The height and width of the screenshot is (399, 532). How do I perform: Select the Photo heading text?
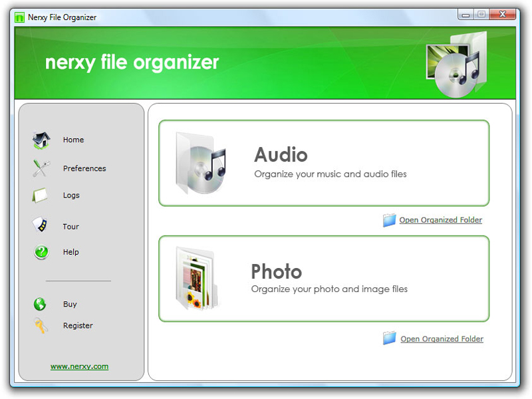(277, 271)
